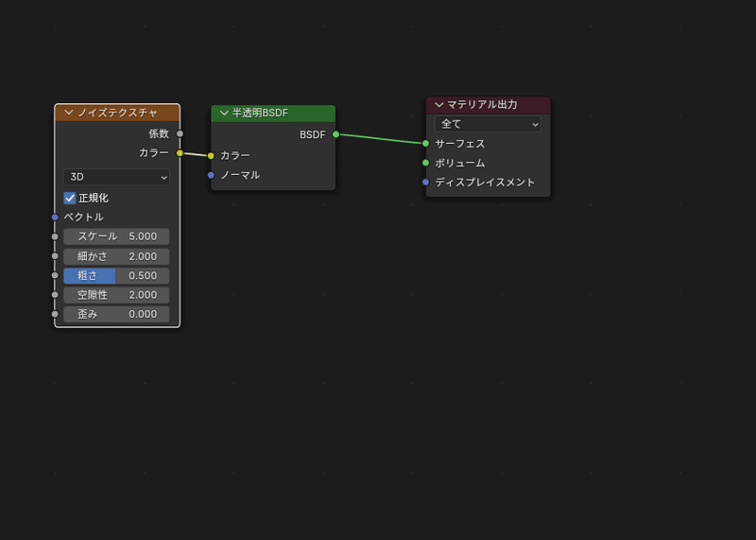Click the ディスプレイスメント input socket
Screen dimensions: 756x540
[426, 183]
